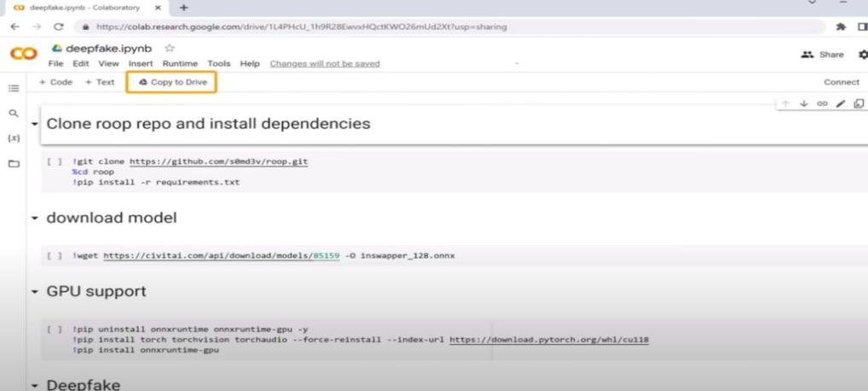Screen dimensions: 868x391
Task: Collapse the 'GPU support' section
Action: click(35, 292)
